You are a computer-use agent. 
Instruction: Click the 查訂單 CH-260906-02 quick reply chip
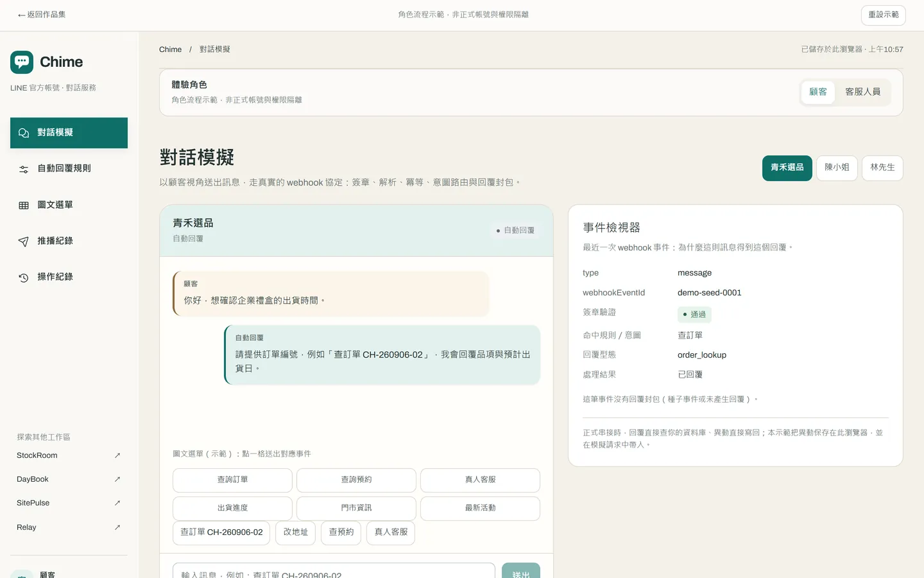221,533
